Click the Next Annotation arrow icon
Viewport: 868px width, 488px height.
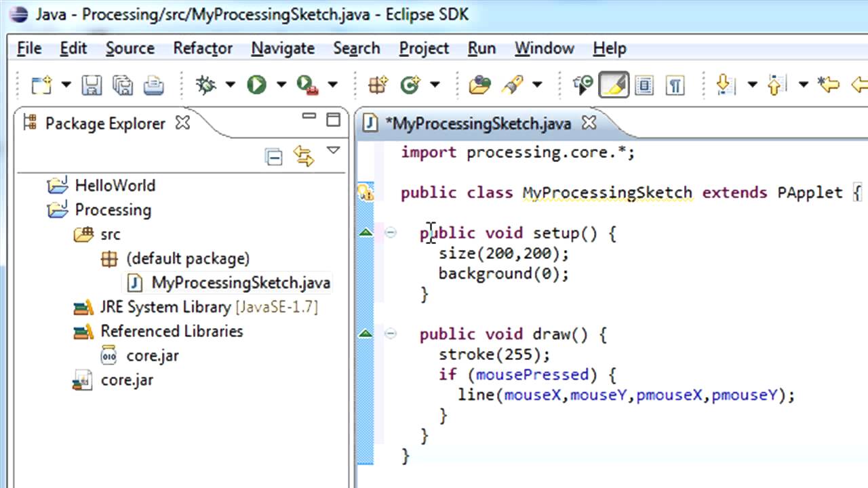(x=725, y=85)
